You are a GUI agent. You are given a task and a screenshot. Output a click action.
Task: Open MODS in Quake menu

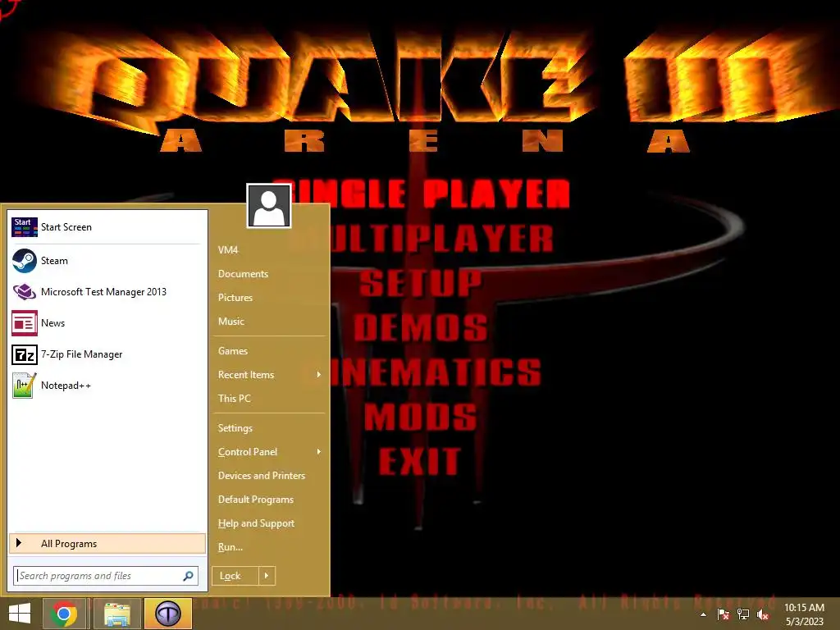coord(421,417)
